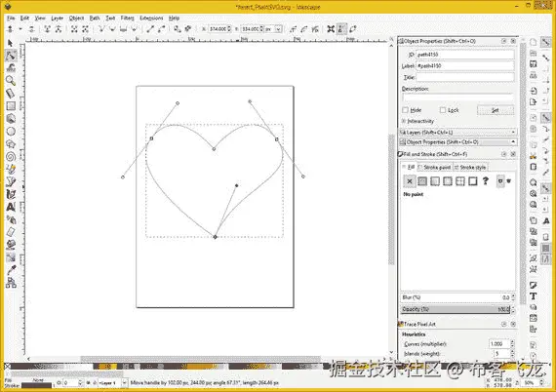The width and height of the screenshot is (556, 392).
Task: Click the remove-color X palette swatch
Action: tap(7, 366)
